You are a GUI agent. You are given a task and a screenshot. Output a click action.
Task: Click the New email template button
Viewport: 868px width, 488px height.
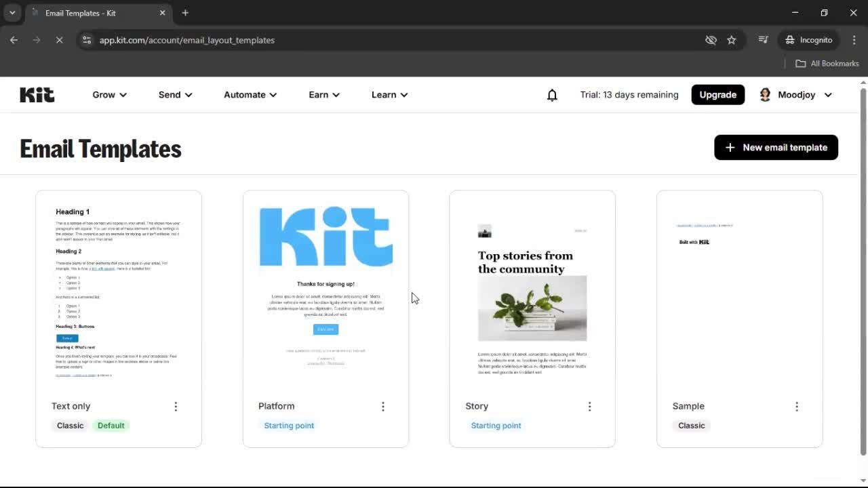[x=776, y=147]
